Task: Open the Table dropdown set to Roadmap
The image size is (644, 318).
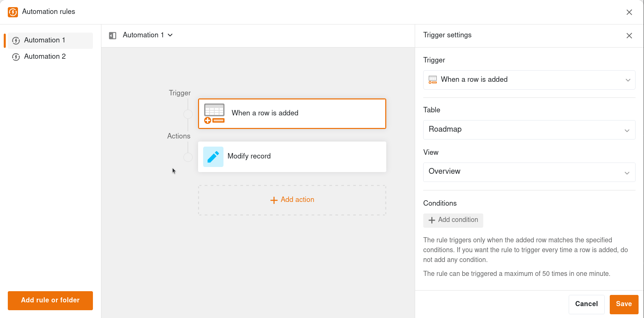Action: click(x=529, y=130)
